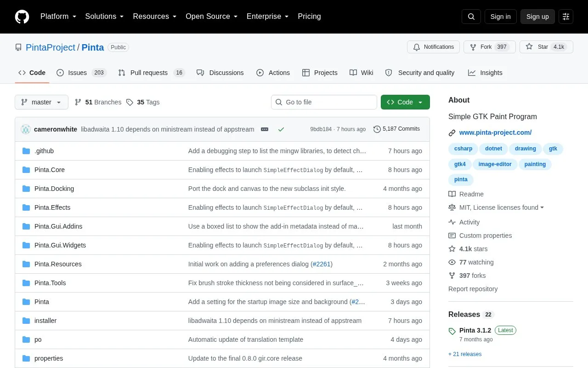Expand commit message ellipsis button

pos(265,129)
